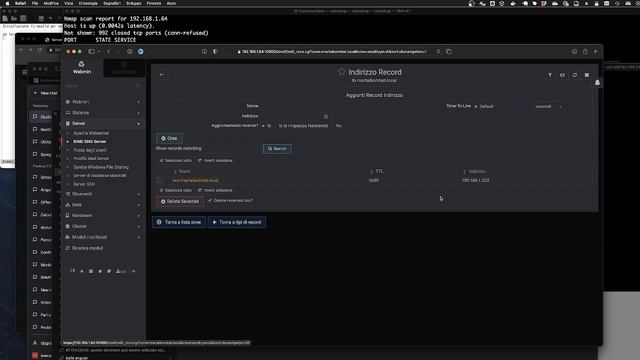The width and height of the screenshot is (640, 360).
Task: Collapse the Server category in sidebar
Action: [x=103, y=123]
